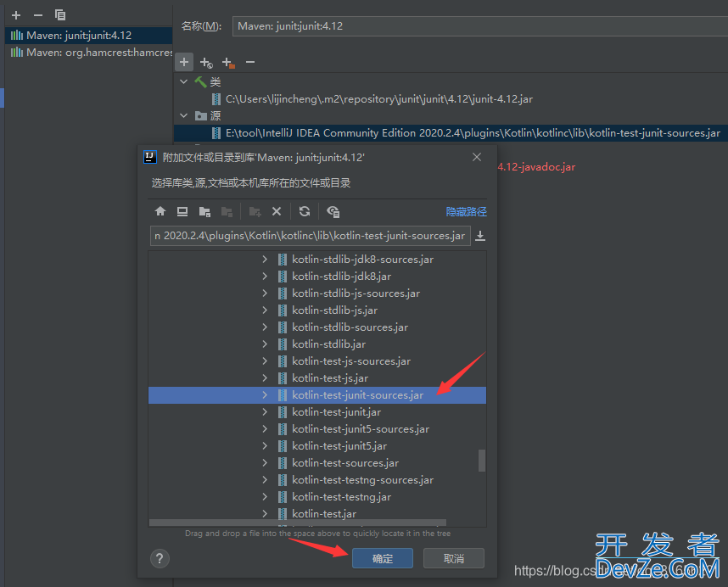This screenshot has width=728, height=587.
Task: Click the 隐藏路径 link
Action: pos(466,211)
